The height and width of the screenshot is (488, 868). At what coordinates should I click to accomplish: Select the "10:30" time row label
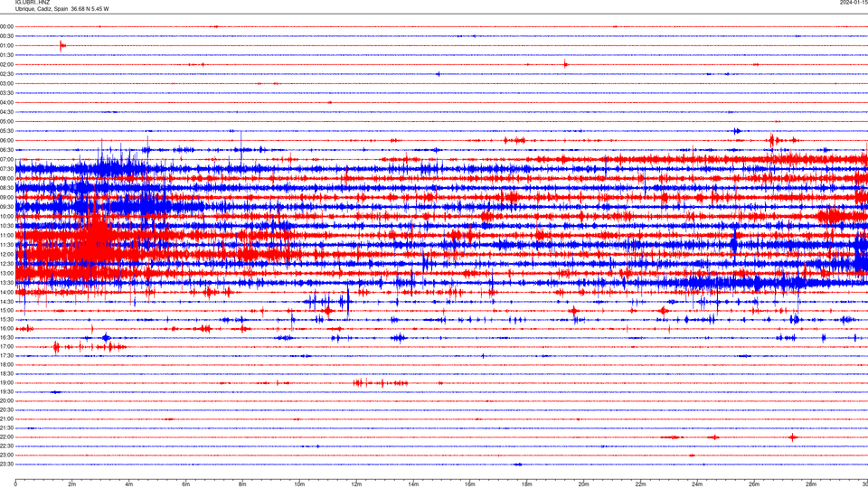[x=6, y=226]
